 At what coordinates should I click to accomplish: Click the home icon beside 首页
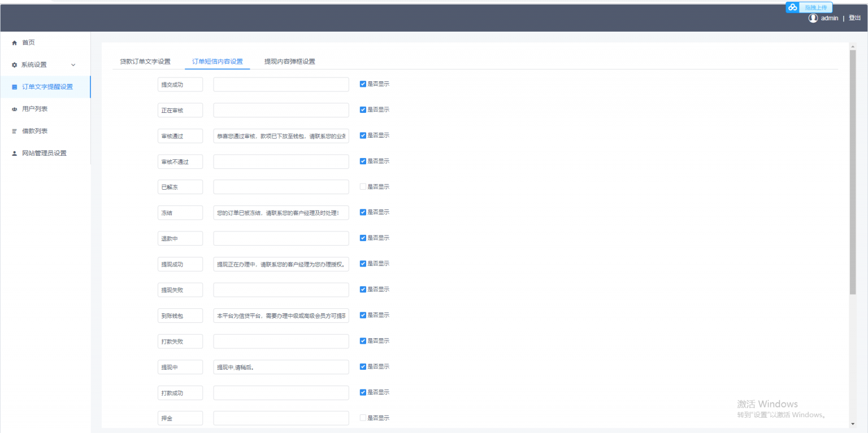[x=15, y=43]
